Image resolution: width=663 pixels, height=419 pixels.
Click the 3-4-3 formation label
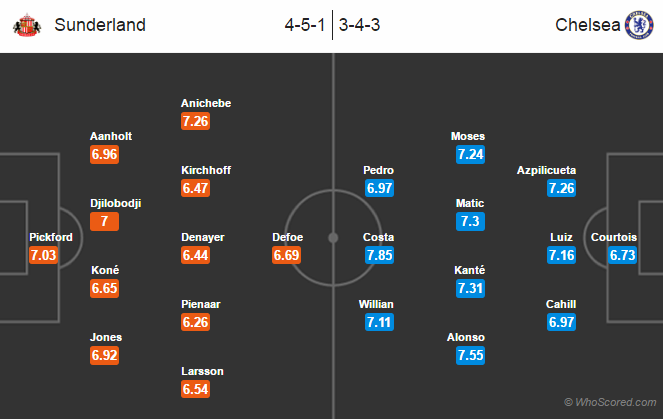click(x=359, y=25)
